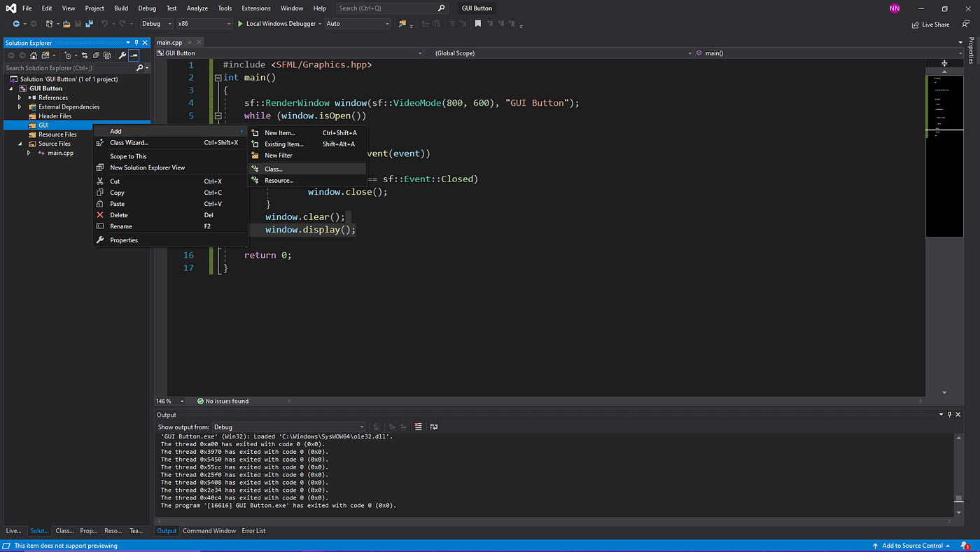The height and width of the screenshot is (552, 980).
Task: Navigate backward with the toolbar back arrow
Action: tap(15, 24)
